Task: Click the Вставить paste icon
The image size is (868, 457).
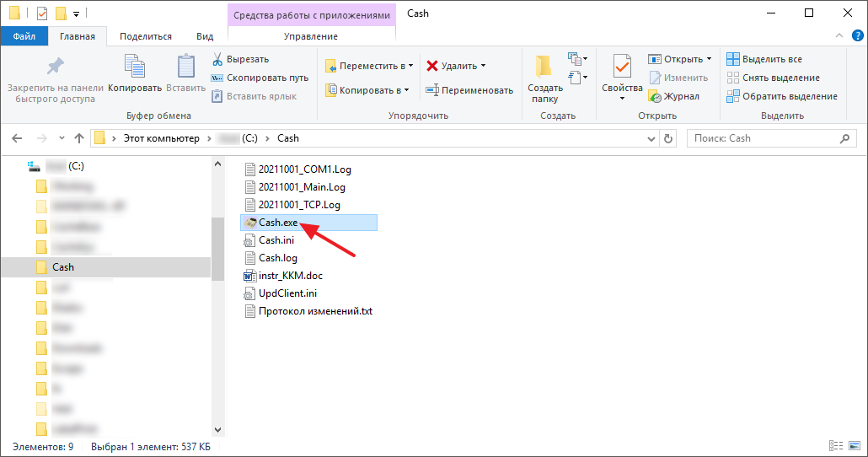Action: [186, 66]
